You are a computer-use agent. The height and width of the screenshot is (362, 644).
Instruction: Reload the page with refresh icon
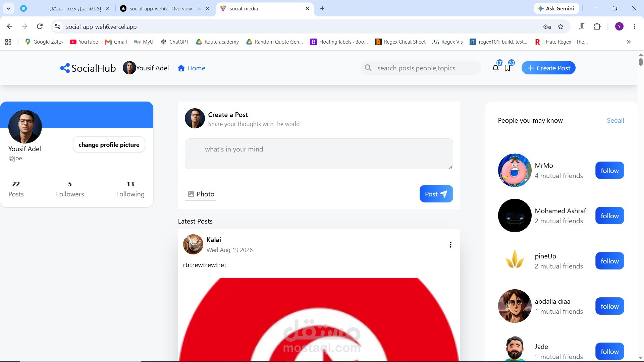pyautogui.click(x=40, y=26)
